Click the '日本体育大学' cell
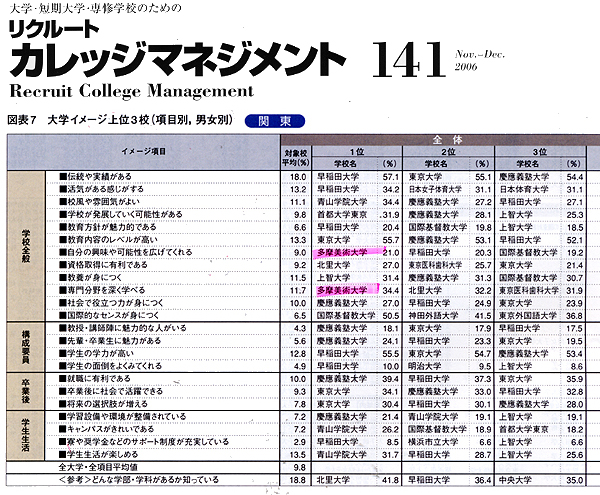The image size is (600, 495). (524, 189)
